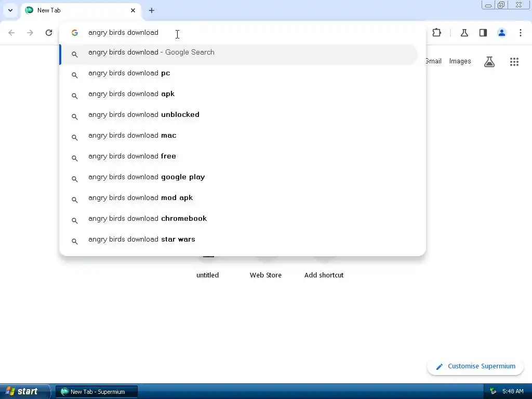Open a new tab with plus button
This screenshot has height=399, width=532.
[152, 10]
